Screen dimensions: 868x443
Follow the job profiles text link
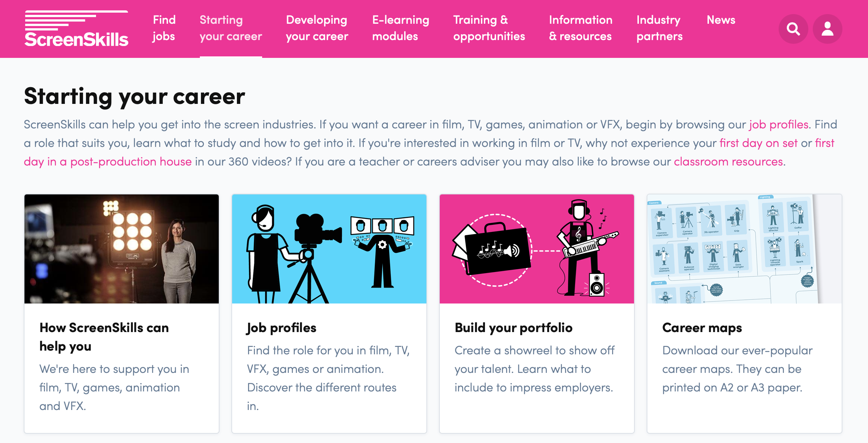coord(779,125)
